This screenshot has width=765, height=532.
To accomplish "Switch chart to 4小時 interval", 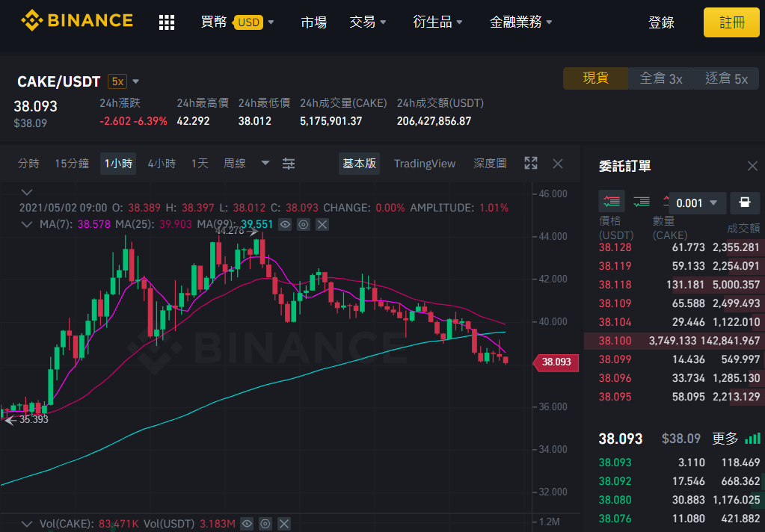I will (x=162, y=164).
